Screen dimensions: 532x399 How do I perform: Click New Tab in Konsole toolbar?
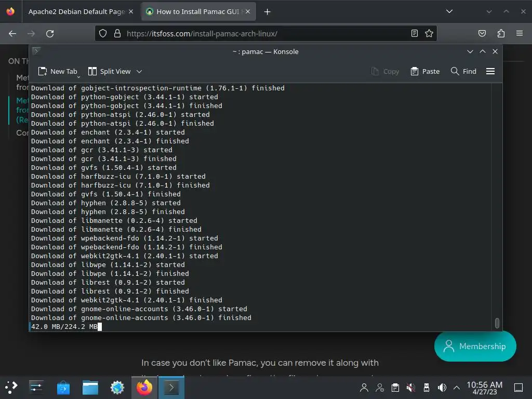pos(58,71)
